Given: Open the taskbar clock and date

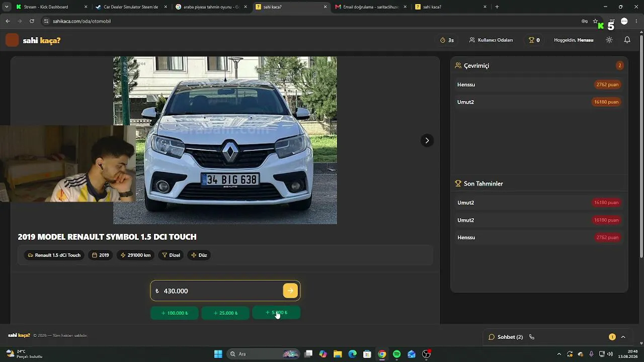Looking at the screenshot, I should [x=628, y=354].
